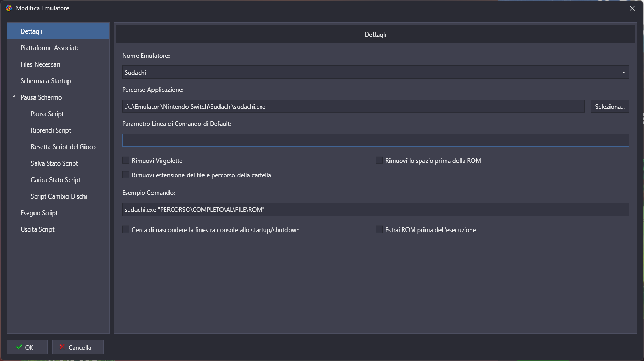Enable Rimuovi lo spazio prima della ROM
This screenshot has height=361, width=644.
tap(379, 160)
